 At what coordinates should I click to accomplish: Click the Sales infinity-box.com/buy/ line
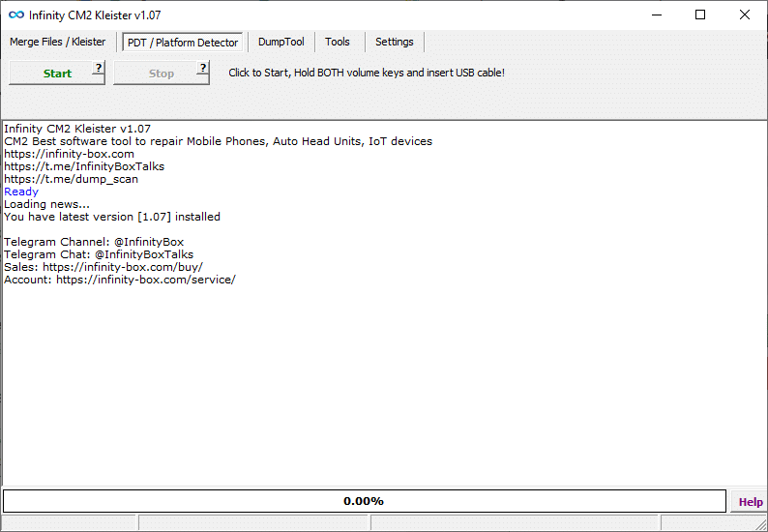pos(103,268)
